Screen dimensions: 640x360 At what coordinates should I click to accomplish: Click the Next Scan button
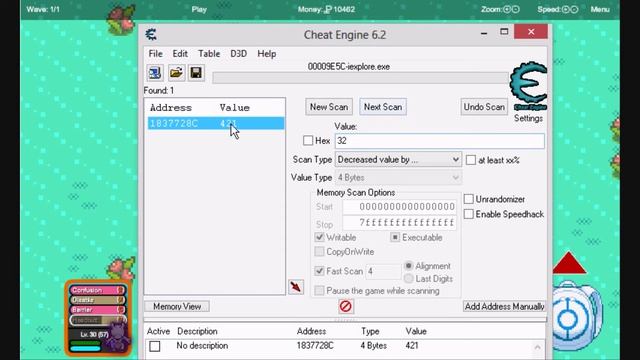(x=383, y=107)
